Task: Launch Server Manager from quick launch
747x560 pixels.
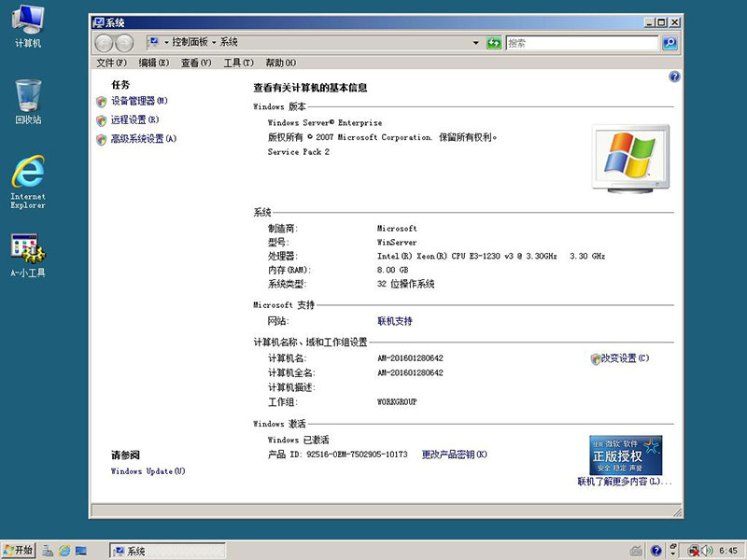Action: (x=48, y=551)
